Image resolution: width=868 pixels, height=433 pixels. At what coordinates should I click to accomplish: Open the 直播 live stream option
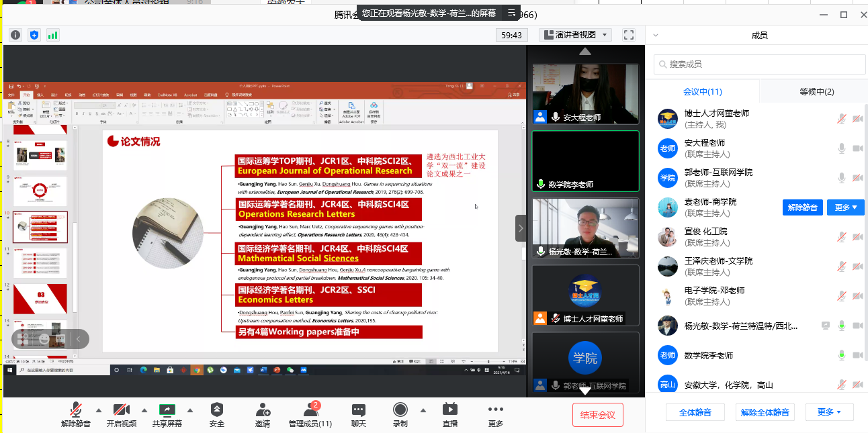pyautogui.click(x=449, y=415)
